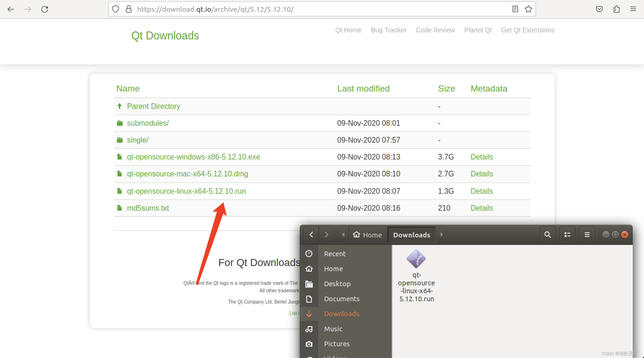This screenshot has height=358, width=644.
Task: Bookmark this page with the star icon
Action: (x=528, y=9)
